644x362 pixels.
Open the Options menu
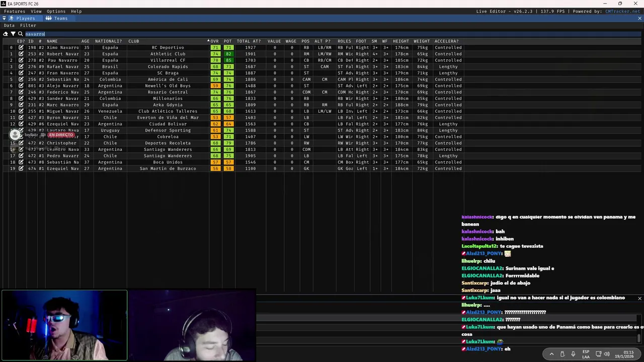(56, 11)
